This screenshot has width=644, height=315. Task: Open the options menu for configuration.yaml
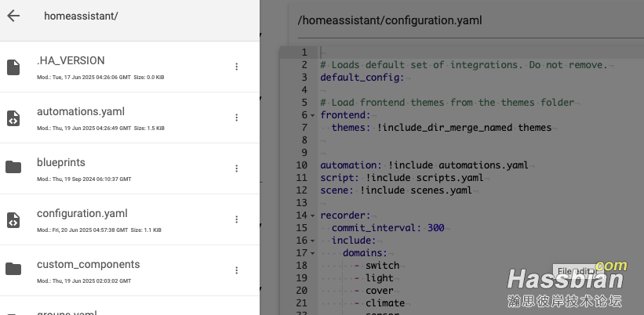pyautogui.click(x=237, y=219)
